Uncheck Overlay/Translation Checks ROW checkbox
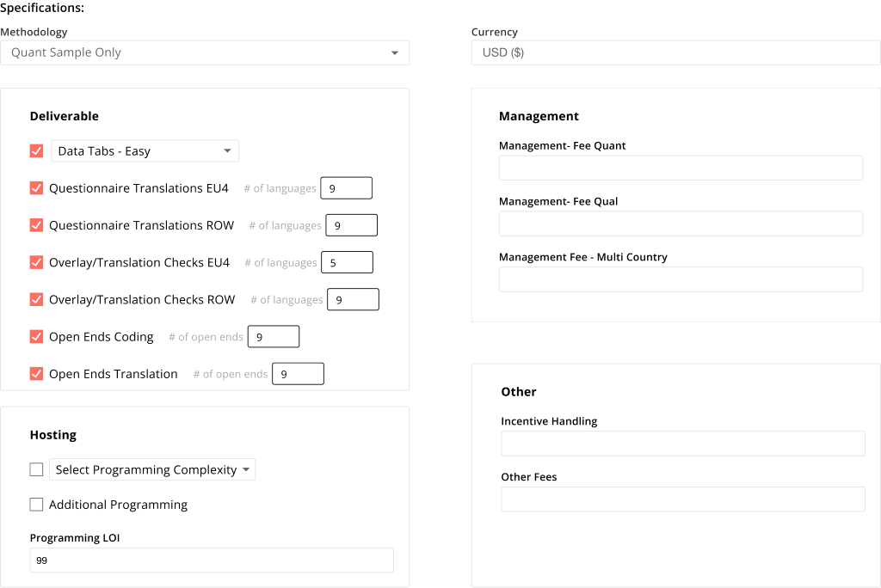Image resolution: width=881 pixels, height=588 pixels. click(36, 299)
